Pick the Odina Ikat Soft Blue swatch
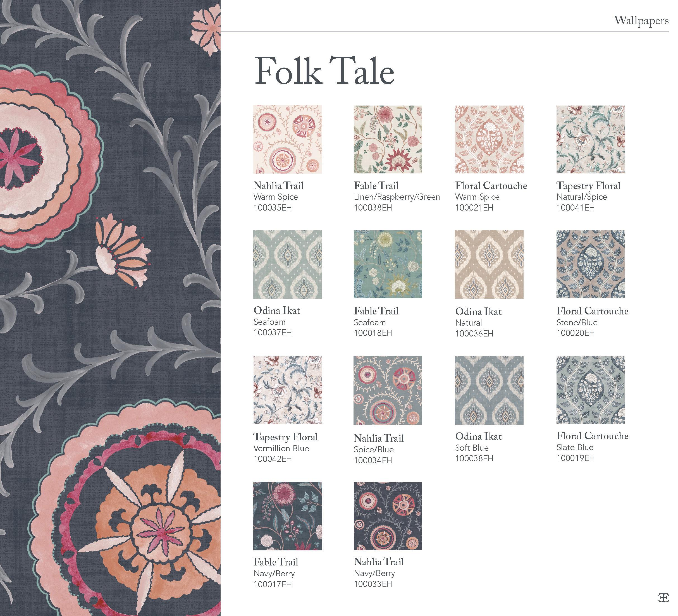Image resolution: width=678 pixels, height=616 pixels. click(x=489, y=390)
